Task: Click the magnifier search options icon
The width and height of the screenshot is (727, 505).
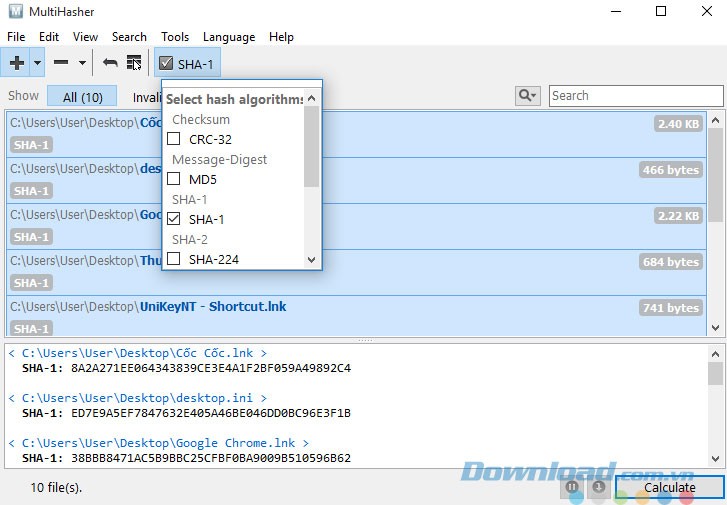Action: [527, 96]
